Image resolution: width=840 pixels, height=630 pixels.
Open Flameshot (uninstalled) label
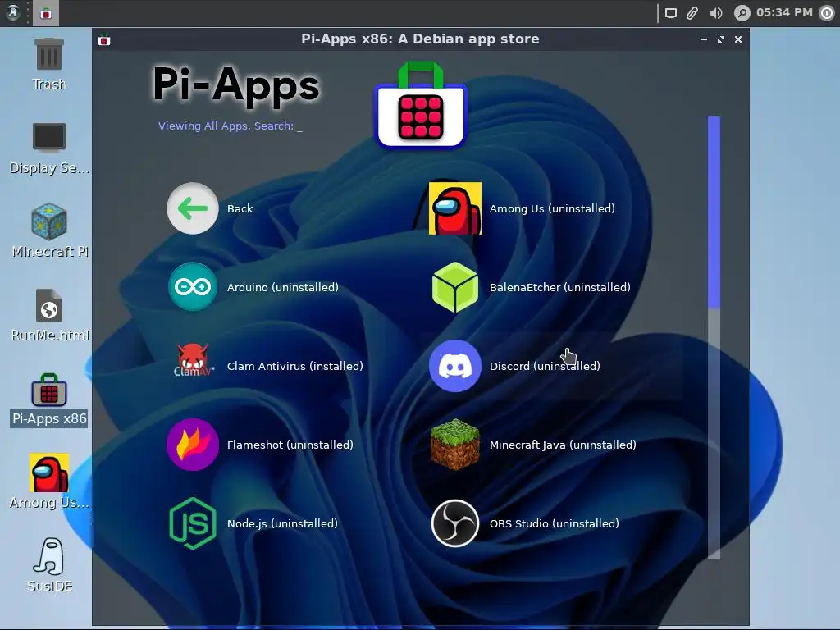290,445
